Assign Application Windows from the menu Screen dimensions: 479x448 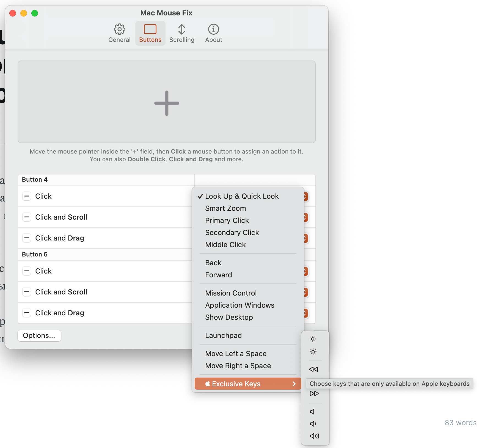248,305
